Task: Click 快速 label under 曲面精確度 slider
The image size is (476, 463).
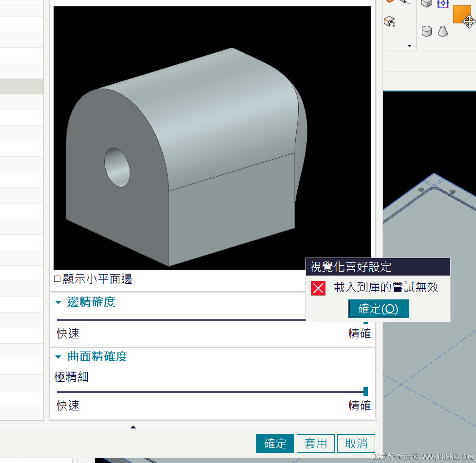Action: (68, 406)
